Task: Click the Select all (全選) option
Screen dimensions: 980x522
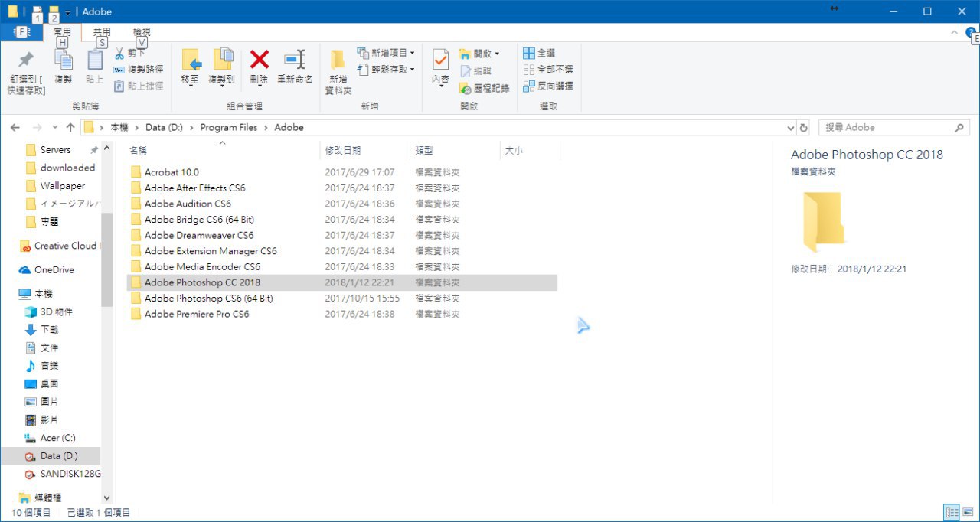Action: tap(539, 54)
